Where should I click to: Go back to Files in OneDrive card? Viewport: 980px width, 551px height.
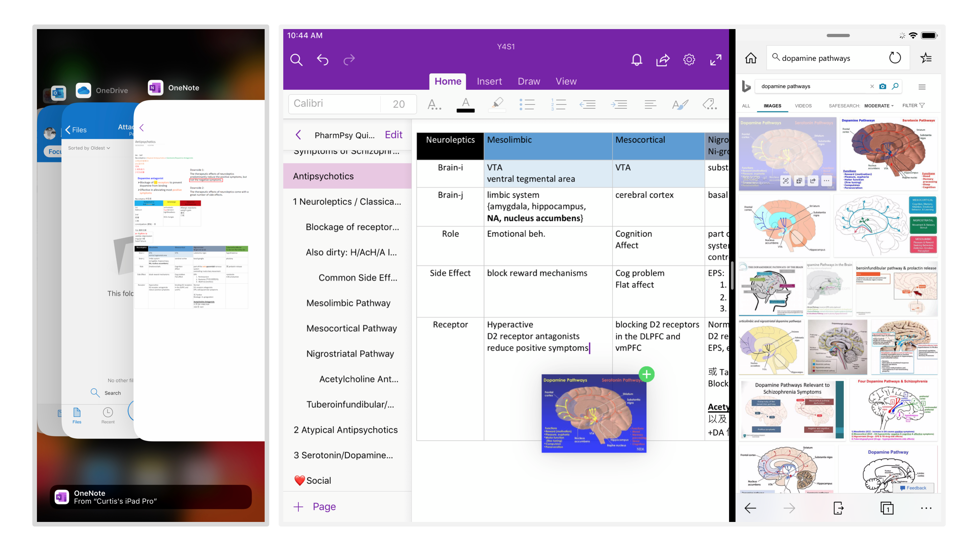[x=76, y=130]
